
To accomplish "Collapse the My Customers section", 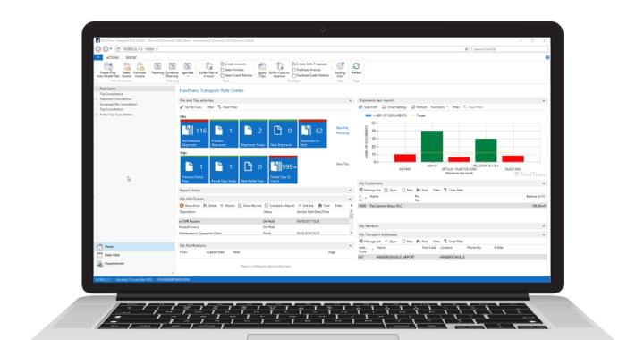I will (544, 183).
